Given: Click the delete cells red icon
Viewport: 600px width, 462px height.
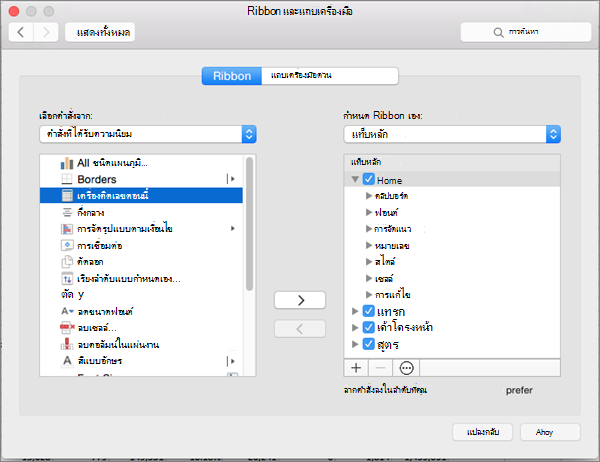Looking at the screenshot, I should click(67, 328).
